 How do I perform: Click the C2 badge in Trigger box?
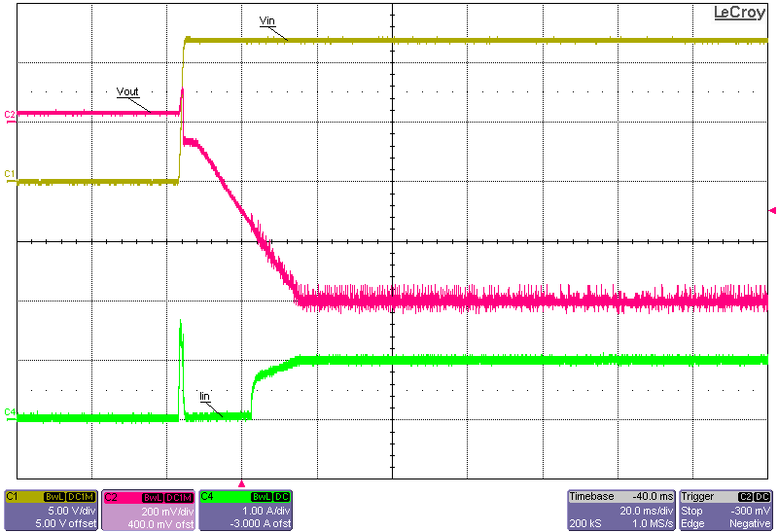pos(745,497)
